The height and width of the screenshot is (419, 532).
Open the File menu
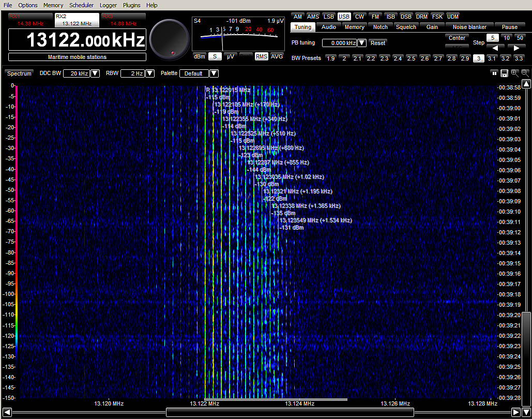[x=8, y=5]
